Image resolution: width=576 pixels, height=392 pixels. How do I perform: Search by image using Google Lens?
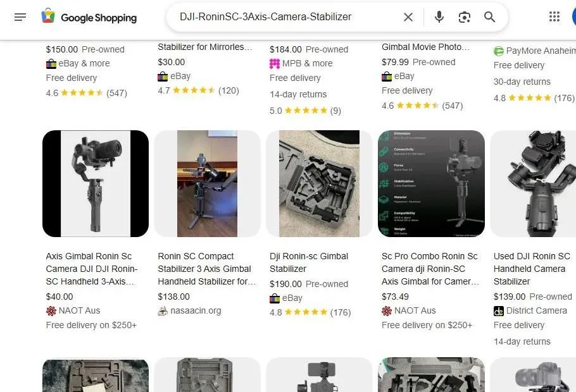[x=464, y=17]
